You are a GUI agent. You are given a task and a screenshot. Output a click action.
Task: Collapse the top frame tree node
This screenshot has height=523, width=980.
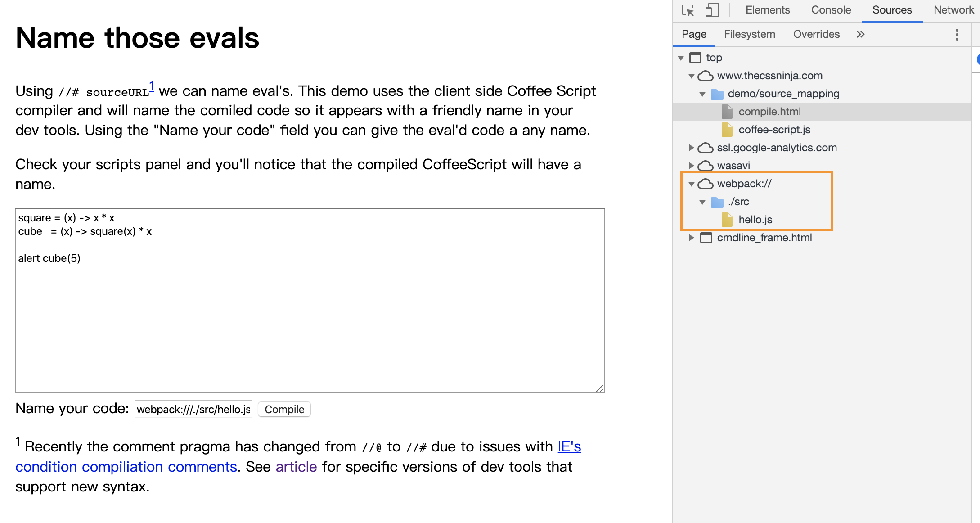[681, 58]
